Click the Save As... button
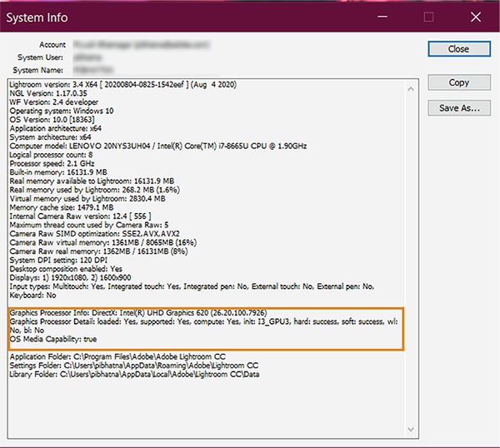Image resolution: width=500 pixels, height=448 pixels. pos(459,108)
